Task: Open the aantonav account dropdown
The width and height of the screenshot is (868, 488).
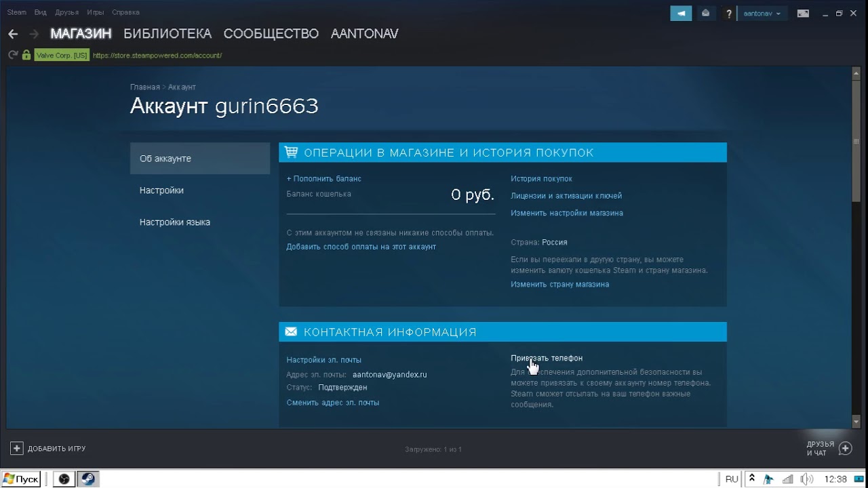Action: pyautogui.click(x=762, y=13)
